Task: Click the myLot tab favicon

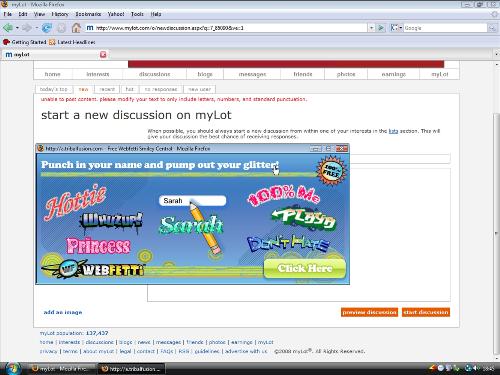Action: pos(9,54)
